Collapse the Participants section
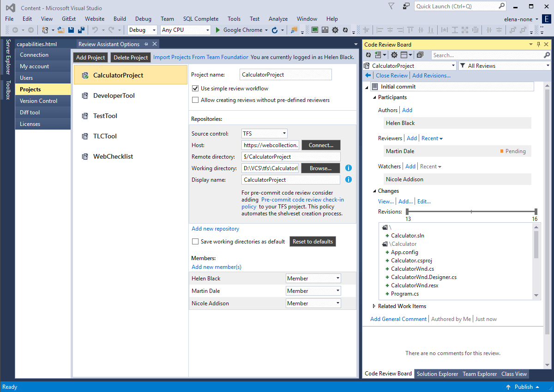554x392 pixels. 374,97
